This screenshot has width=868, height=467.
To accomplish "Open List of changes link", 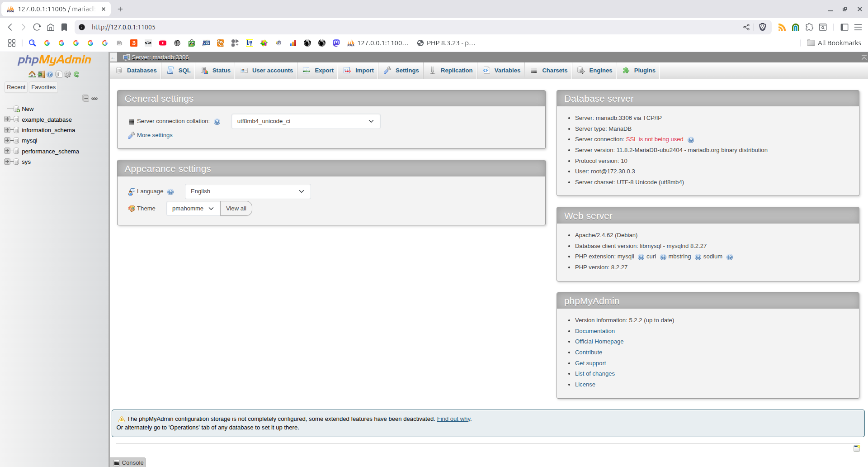I will point(595,374).
